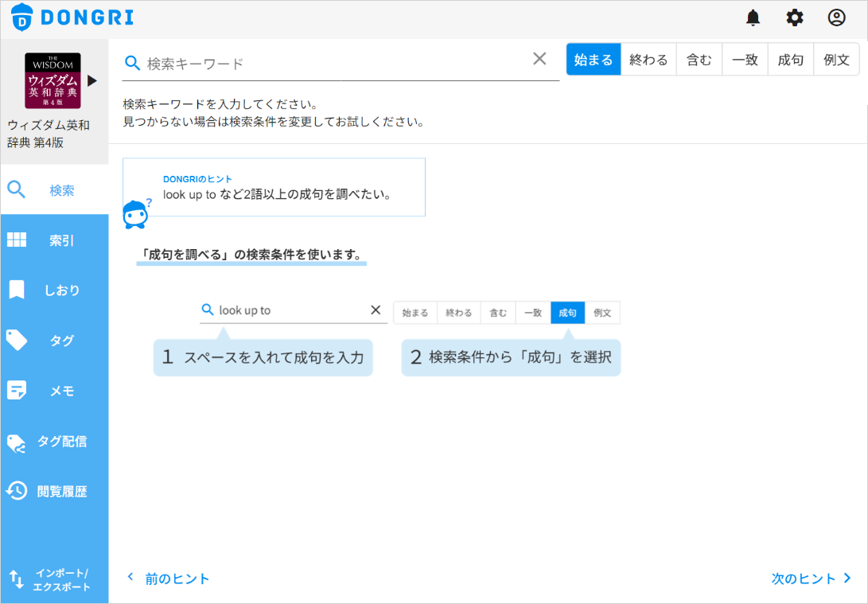The image size is (868, 604).
Task: Select the 成句 search condition at top
Action: tap(791, 60)
